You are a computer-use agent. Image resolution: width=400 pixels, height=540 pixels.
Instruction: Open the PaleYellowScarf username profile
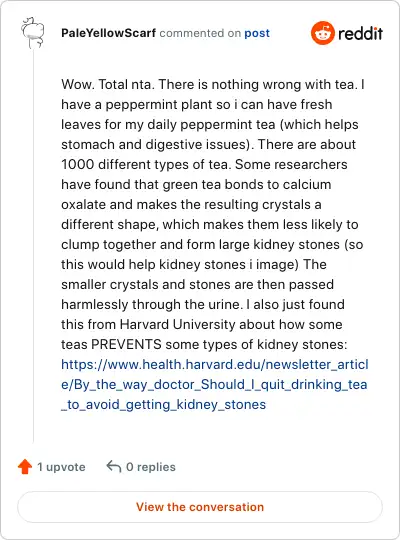coord(109,33)
